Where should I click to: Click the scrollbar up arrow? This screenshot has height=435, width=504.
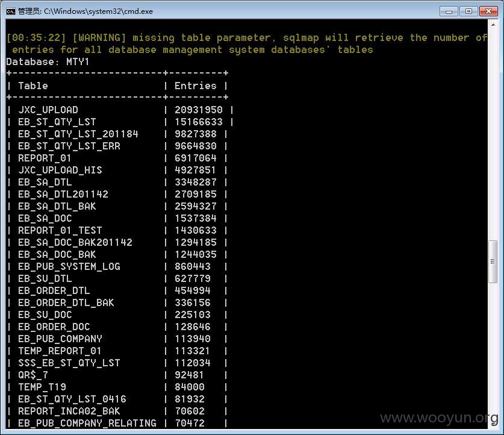(x=493, y=25)
